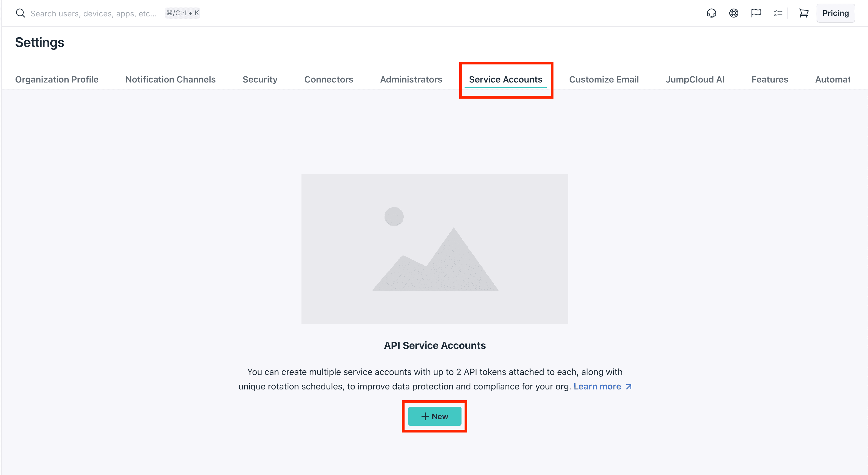The height and width of the screenshot is (475, 868).
Task: Click the API Service Accounts heading
Action: pos(435,345)
